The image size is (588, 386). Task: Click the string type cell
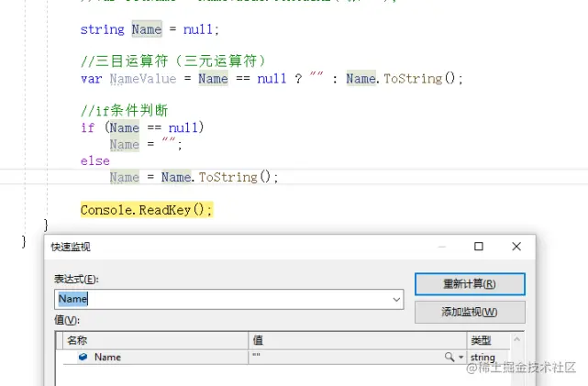pyautogui.click(x=488, y=358)
